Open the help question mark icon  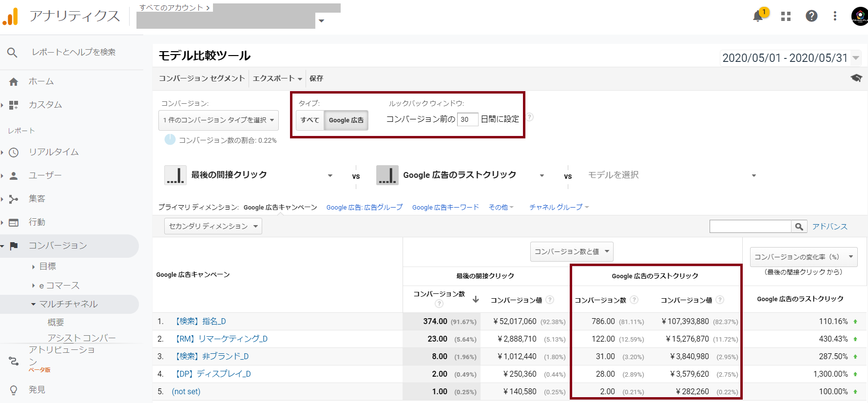811,16
